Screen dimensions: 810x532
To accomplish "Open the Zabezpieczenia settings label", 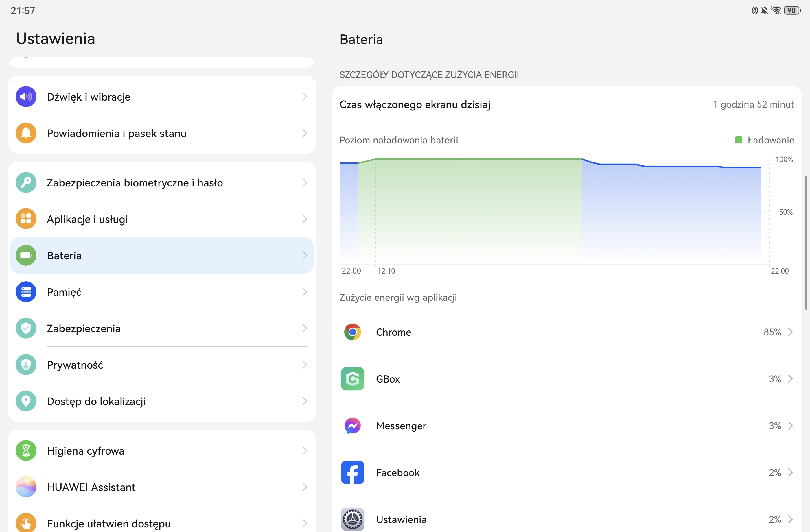I will (x=84, y=328).
